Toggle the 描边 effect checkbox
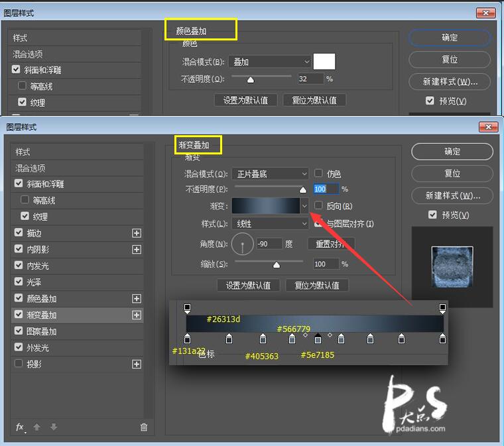Screen dimensions: 504x446 tap(19, 232)
